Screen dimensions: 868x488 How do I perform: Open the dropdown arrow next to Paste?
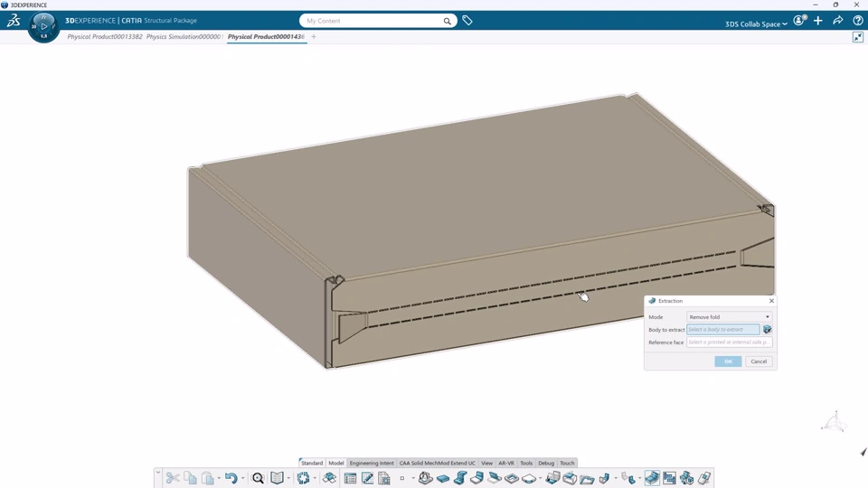[x=219, y=478]
